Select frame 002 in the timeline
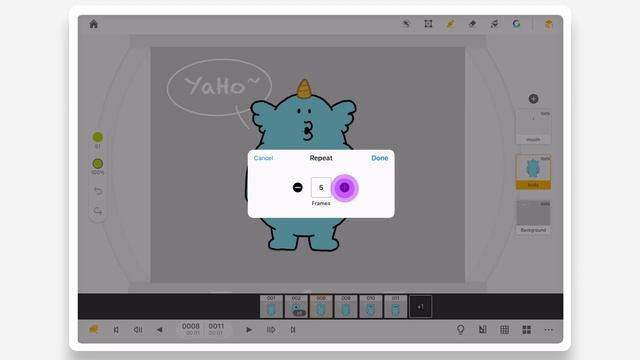The width and height of the screenshot is (640, 360). click(x=296, y=307)
